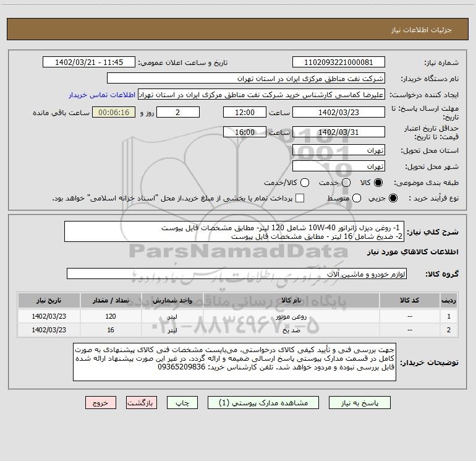Click the price validity date 1402/03/31 field
Screen dimensions: 476x461
point(339,132)
